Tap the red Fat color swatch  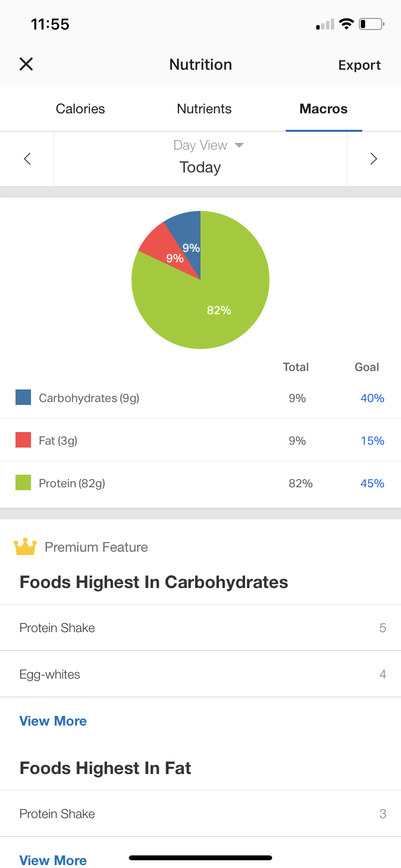point(23,440)
